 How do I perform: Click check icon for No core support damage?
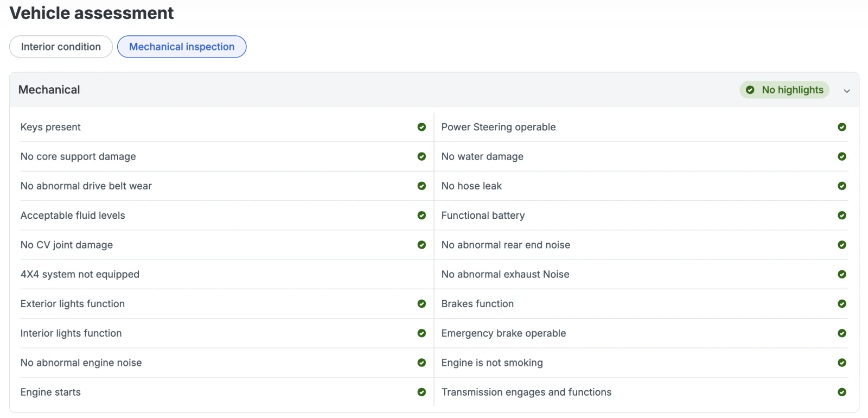[x=422, y=156]
